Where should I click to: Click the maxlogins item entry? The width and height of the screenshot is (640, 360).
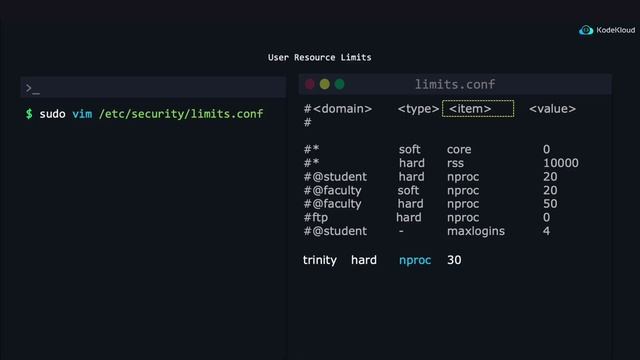(476, 231)
